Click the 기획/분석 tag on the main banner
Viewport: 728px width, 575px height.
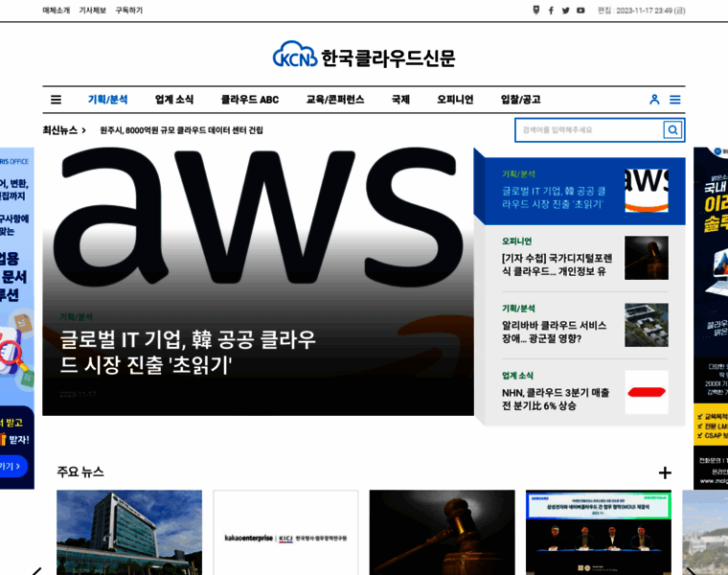(76, 317)
